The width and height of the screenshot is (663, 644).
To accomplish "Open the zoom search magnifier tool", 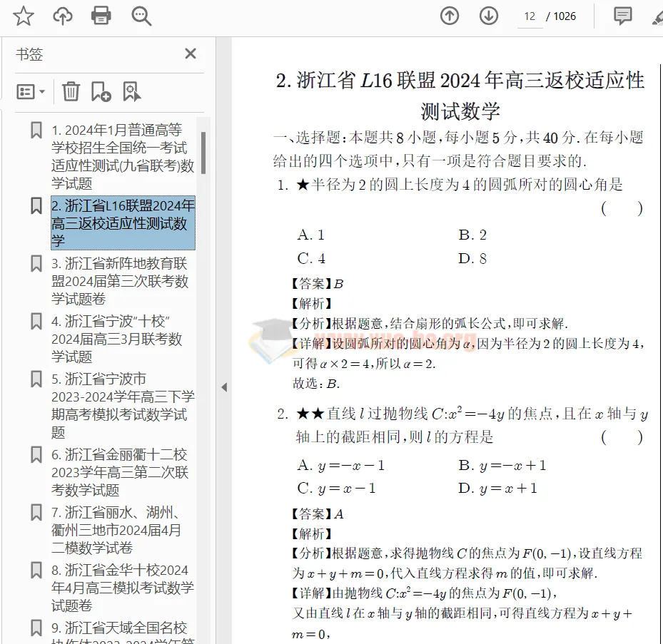I will (141, 16).
